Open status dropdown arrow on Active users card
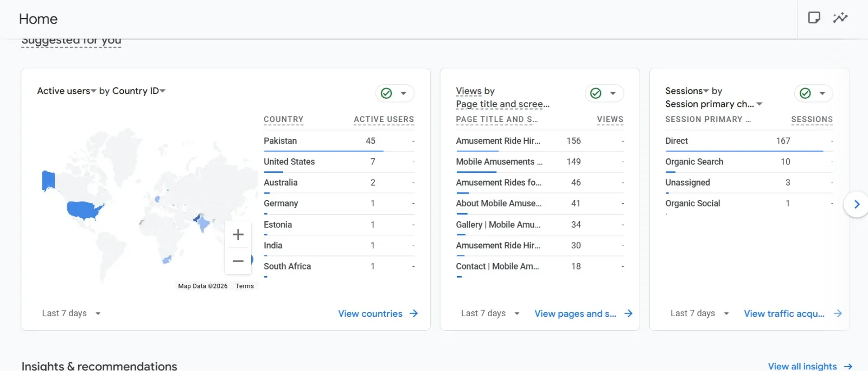 tap(404, 93)
